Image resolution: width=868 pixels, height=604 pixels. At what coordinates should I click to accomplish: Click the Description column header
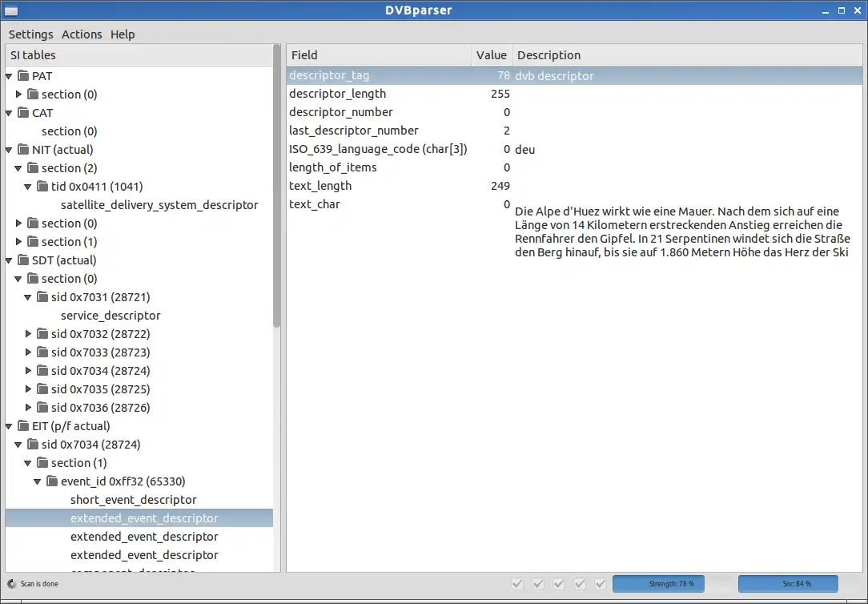687,54
